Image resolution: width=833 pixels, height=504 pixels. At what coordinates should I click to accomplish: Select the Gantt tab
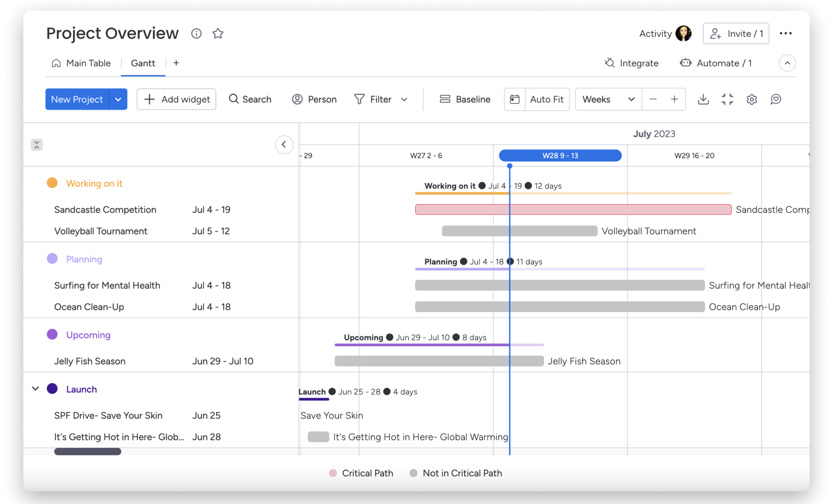point(143,63)
